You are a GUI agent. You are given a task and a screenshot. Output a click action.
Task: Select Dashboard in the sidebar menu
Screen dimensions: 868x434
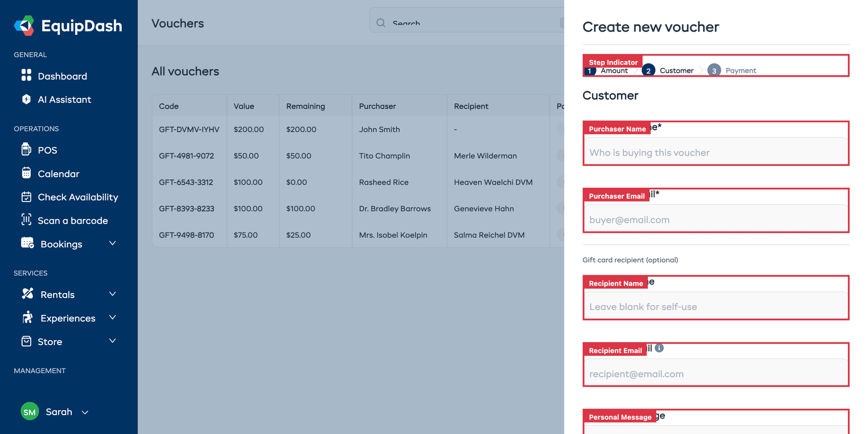[62, 76]
